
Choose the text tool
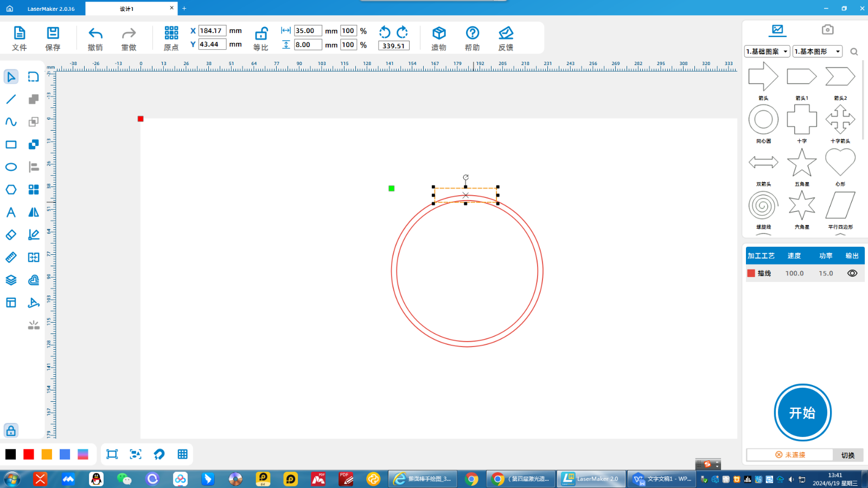tap(11, 213)
